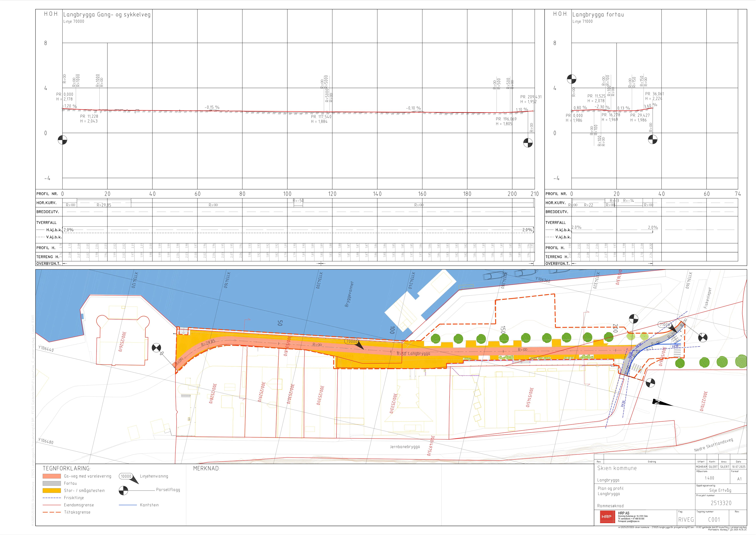Click the 'Linjehenvisning' legend label
The width and height of the screenshot is (756, 535).
(x=154, y=476)
